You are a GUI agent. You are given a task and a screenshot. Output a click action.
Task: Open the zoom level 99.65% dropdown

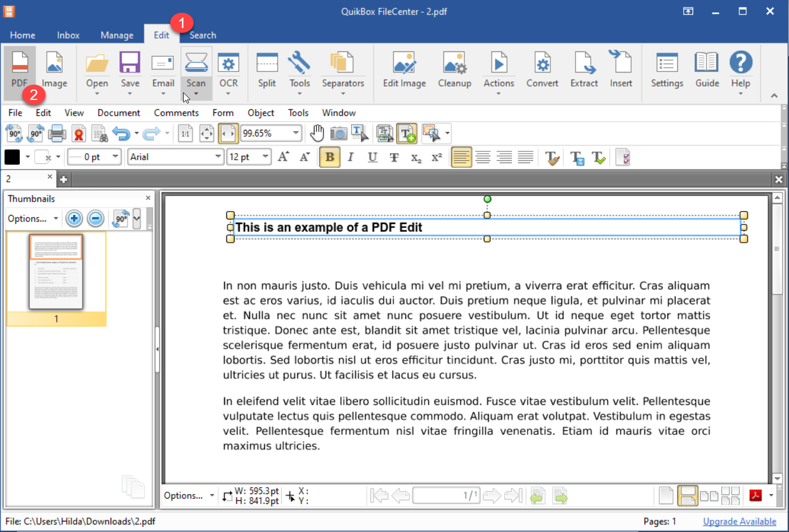[295, 133]
